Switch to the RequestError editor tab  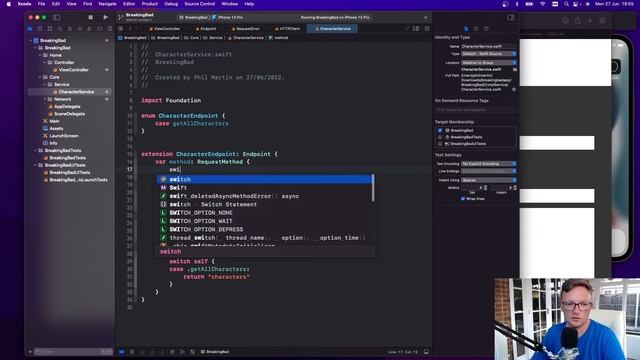coord(245,29)
